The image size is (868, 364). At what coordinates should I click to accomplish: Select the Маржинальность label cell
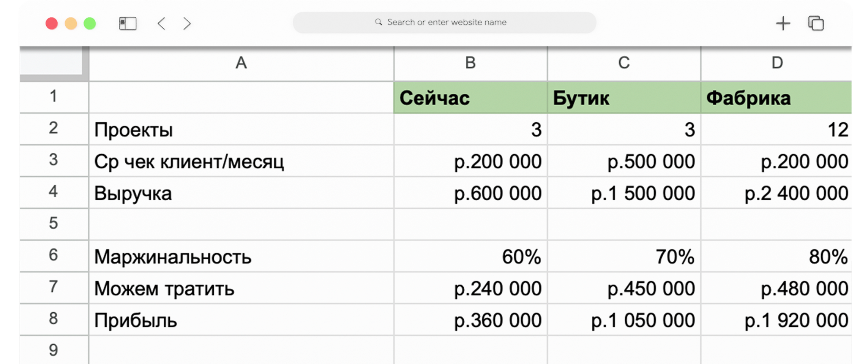(241, 256)
